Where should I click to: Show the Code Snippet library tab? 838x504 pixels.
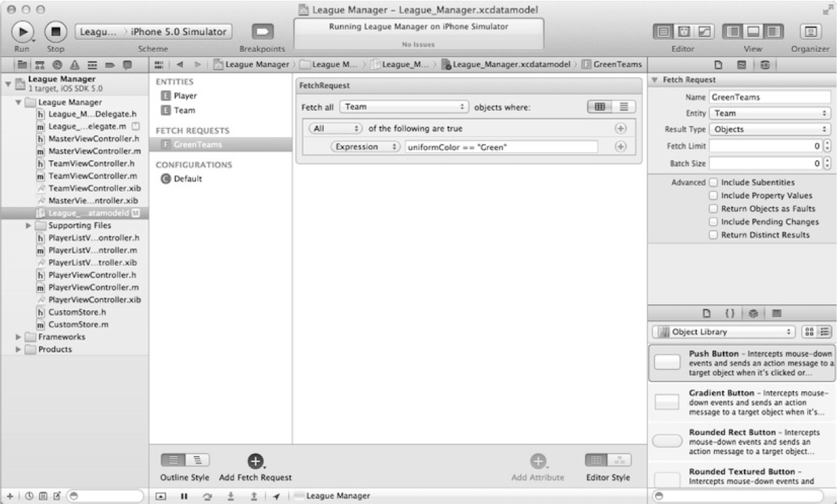click(730, 314)
